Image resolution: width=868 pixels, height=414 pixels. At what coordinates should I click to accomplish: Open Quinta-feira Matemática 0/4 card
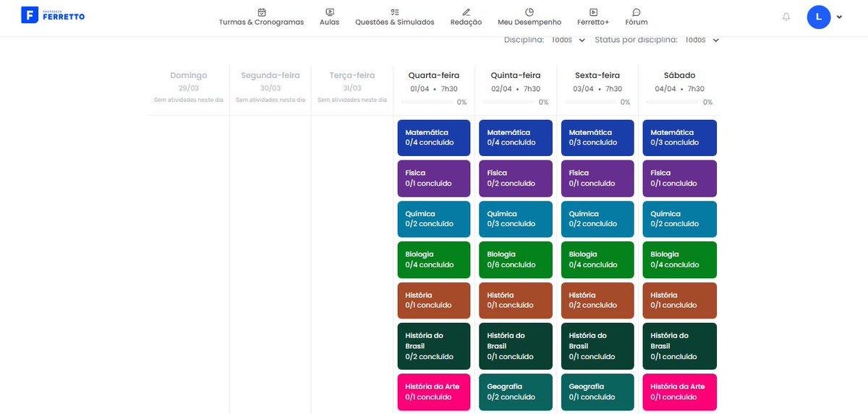[516, 138]
